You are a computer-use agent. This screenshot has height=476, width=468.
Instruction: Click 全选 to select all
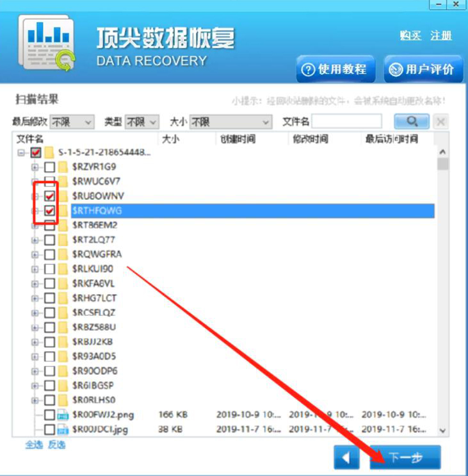[34, 445]
